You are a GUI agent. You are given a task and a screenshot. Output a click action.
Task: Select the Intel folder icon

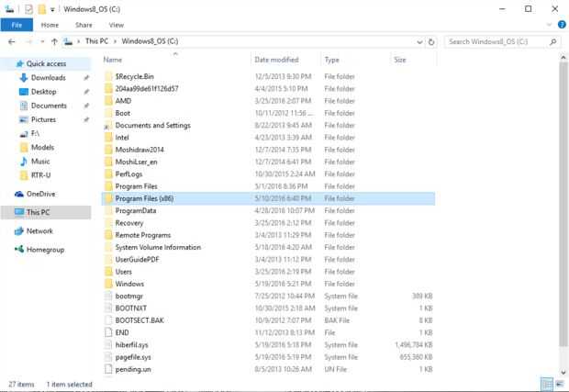click(108, 138)
